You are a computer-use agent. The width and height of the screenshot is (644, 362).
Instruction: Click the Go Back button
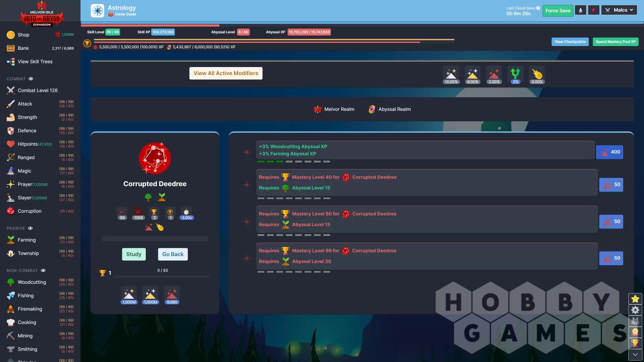coord(173,254)
